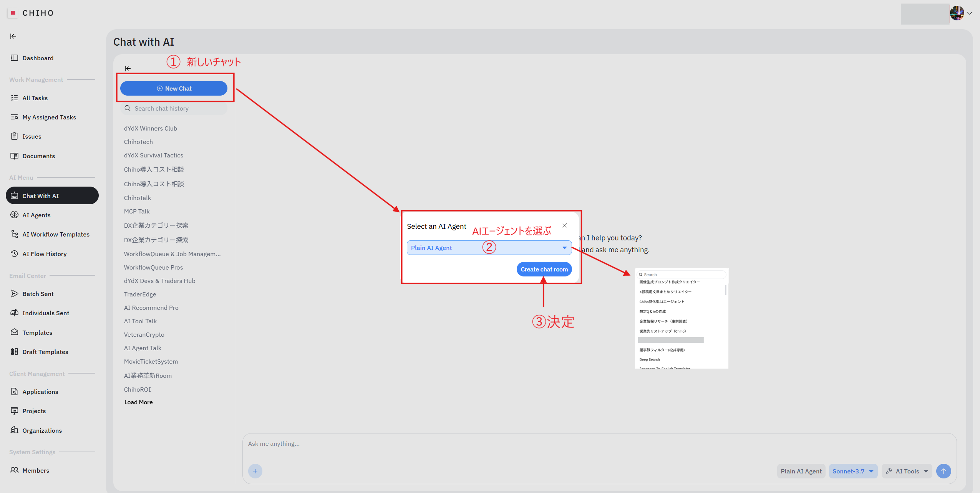Viewport: 980px width, 493px height.
Task: Expand the AI Tools dropdown
Action: click(x=907, y=471)
